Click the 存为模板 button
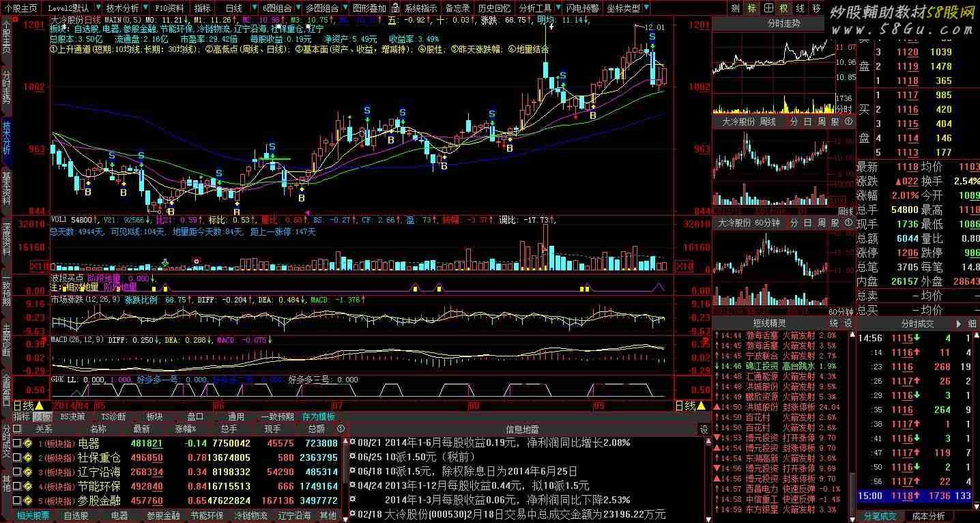 [x=319, y=416]
